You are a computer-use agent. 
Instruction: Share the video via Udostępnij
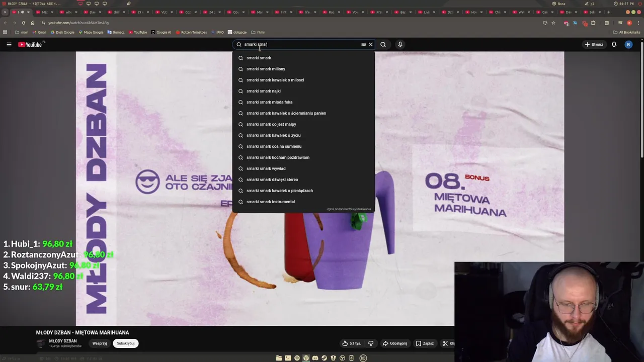click(395, 343)
